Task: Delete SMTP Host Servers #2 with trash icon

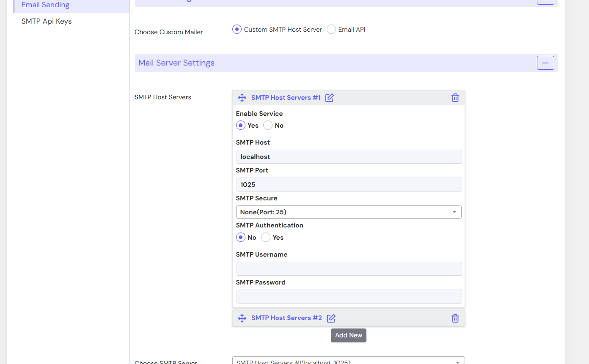Action: [x=455, y=318]
